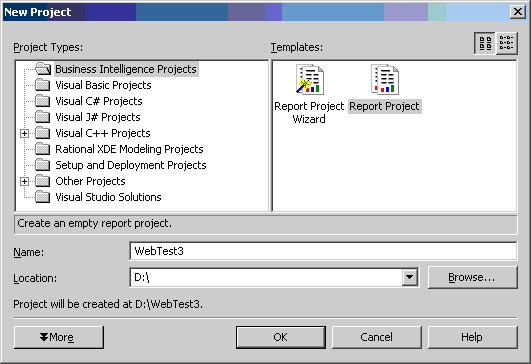Open the Location dropdown arrow
The image size is (531, 364).
pyautogui.click(x=410, y=278)
